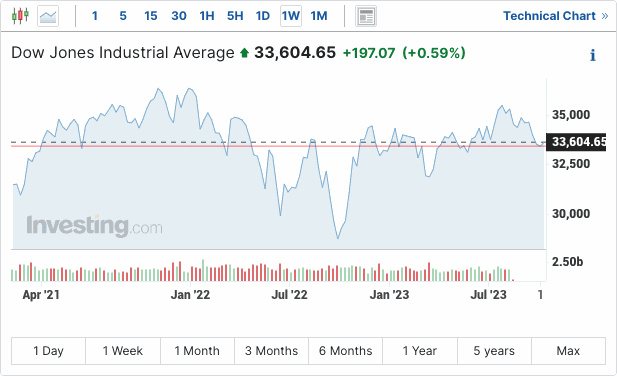This screenshot has width=617, height=376.
Task: Choose the 5H interval
Action: [x=235, y=16]
